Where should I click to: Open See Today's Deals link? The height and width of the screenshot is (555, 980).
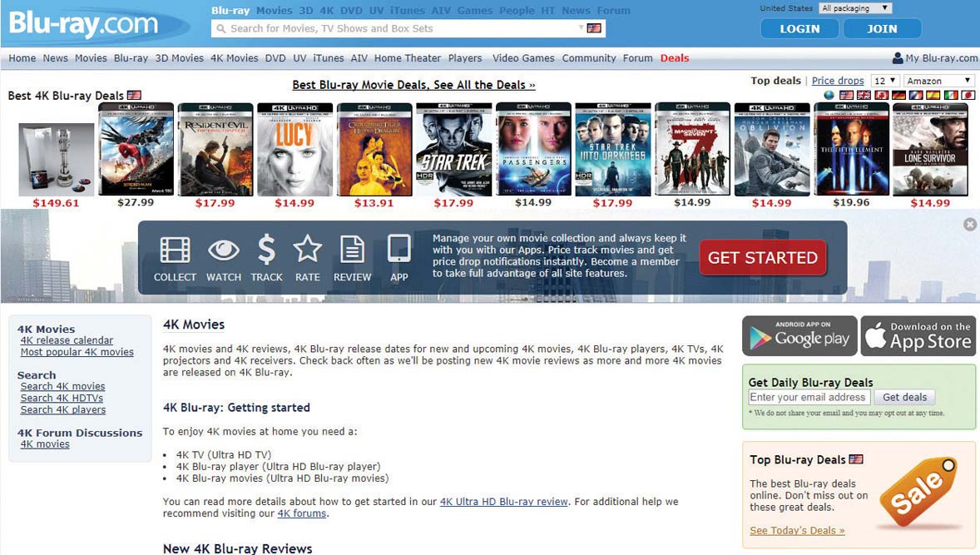798,531
